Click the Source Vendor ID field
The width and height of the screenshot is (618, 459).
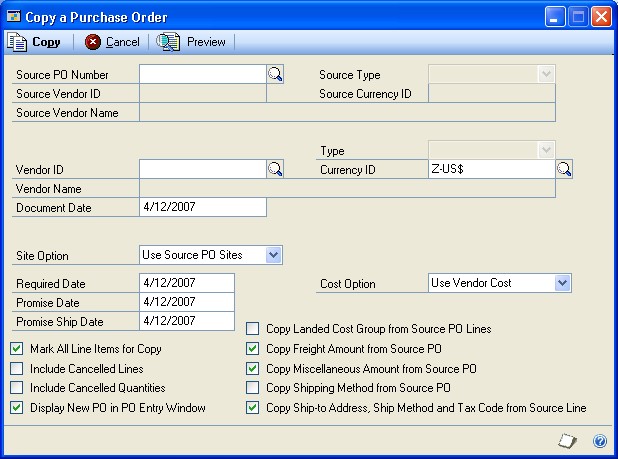(x=203, y=93)
